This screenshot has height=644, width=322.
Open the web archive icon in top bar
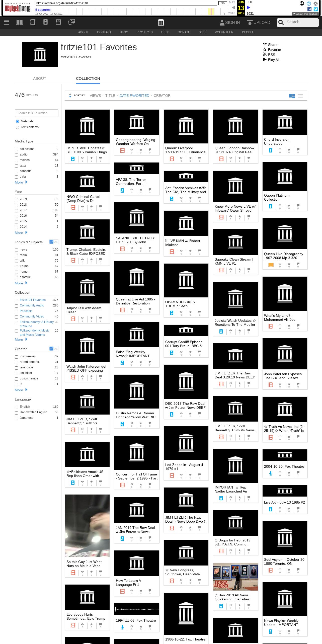click(7, 22)
